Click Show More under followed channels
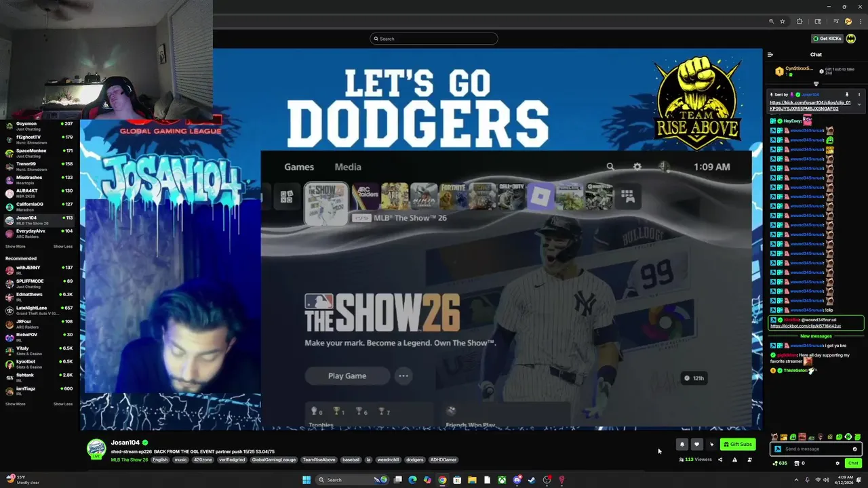The width and height of the screenshot is (868, 488). point(15,247)
